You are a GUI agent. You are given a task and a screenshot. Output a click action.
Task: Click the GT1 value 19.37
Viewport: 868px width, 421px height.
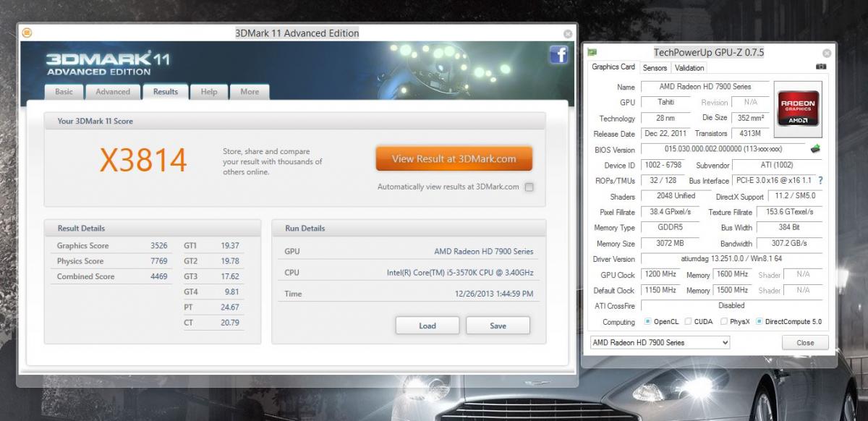pyautogui.click(x=229, y=246)
